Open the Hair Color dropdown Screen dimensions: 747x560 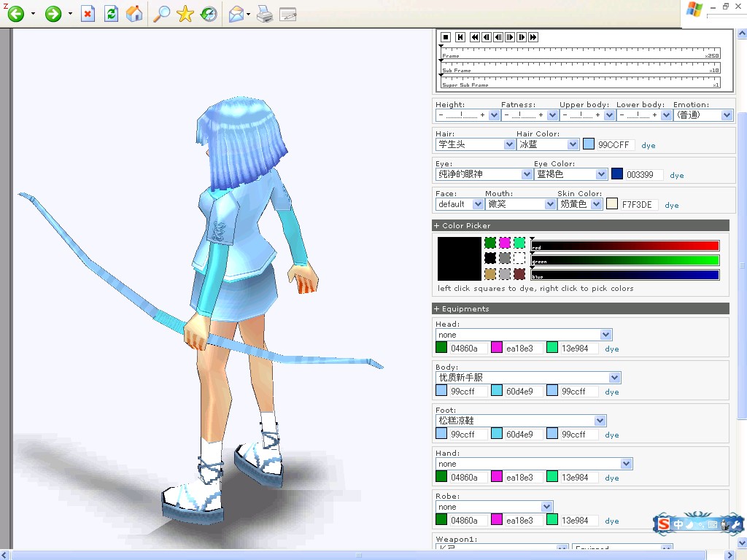547,144
